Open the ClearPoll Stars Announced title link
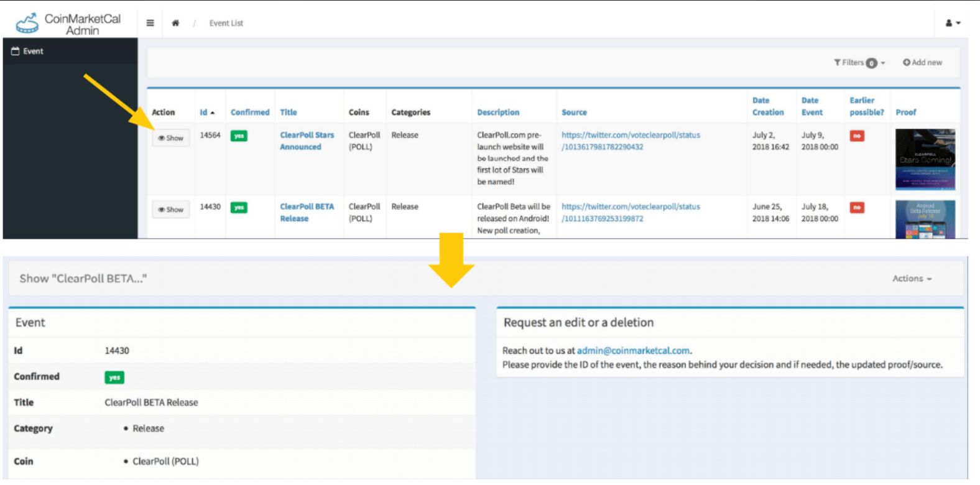The height and width of the screenshot is (485, 980). pos(307,141)
